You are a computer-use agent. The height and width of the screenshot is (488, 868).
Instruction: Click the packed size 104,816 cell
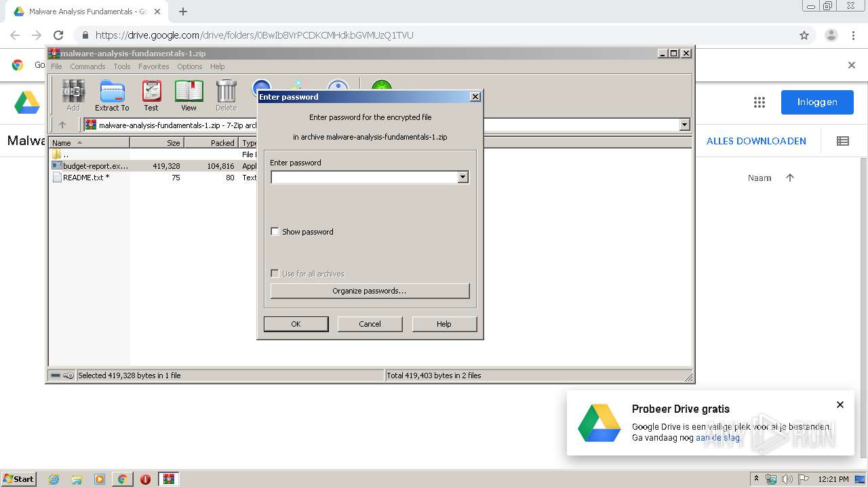point(220,166)
